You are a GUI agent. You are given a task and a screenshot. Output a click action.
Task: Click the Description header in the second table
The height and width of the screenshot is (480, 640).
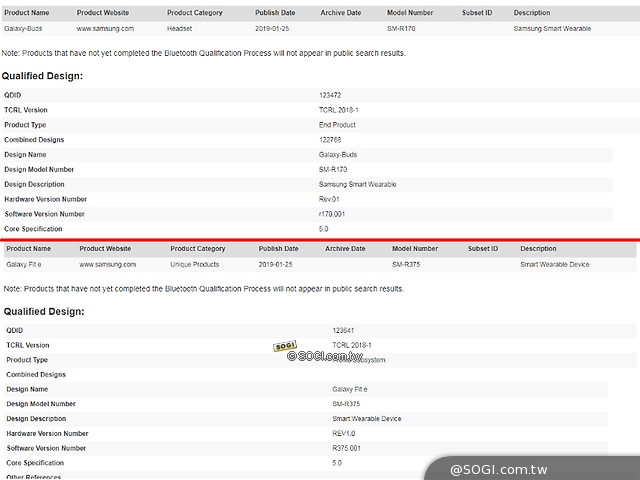tap(538, 248)
